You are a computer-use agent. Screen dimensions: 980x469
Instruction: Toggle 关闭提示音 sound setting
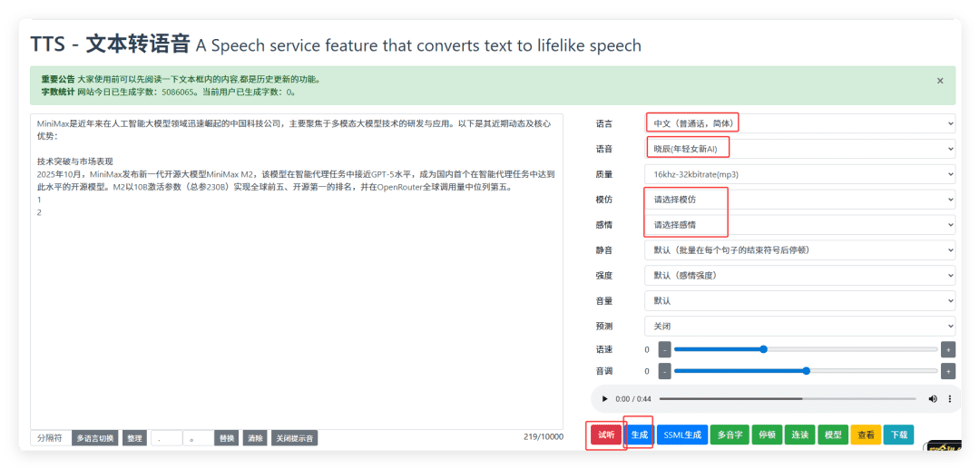pos(295,438)
